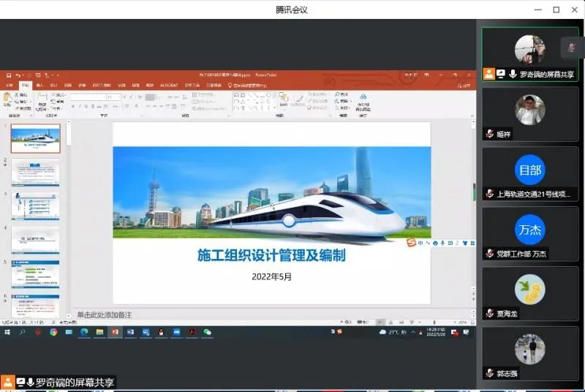Open the Replace dropdown in editing group
Screen dimensions: 585x392
343,101
